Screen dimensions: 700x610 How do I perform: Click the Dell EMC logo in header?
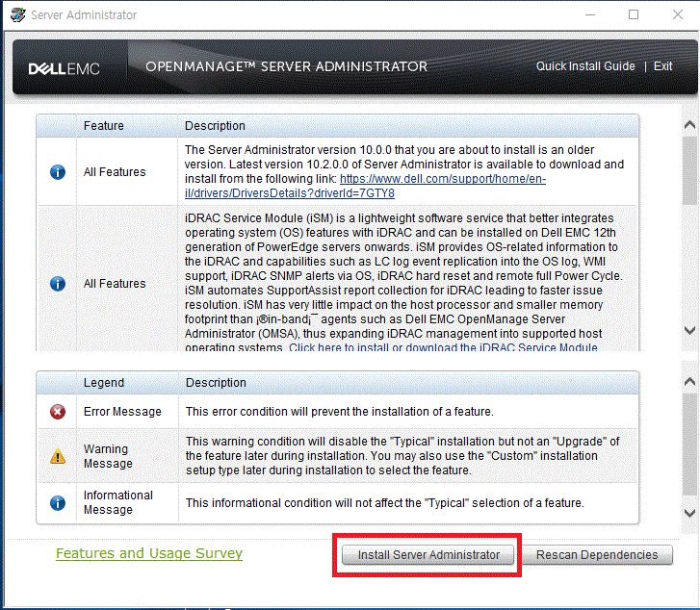[64, 68]
